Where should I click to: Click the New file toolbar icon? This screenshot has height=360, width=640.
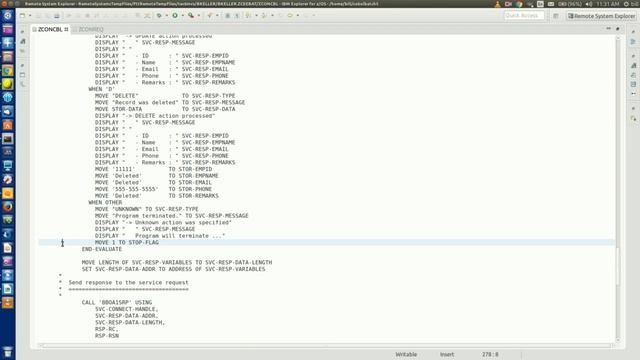tap(22, 16)
